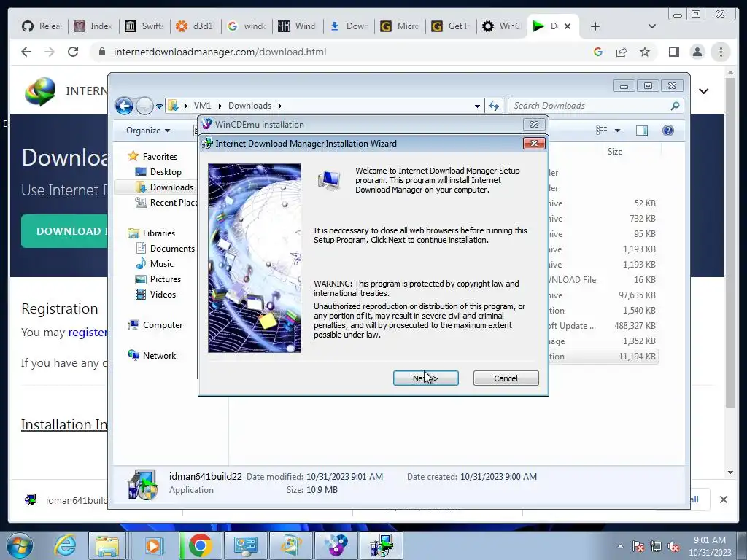Click the Downloads breadcrumb segment
Image resolution: width=747 pixels, height=560 pixels.
249,106
